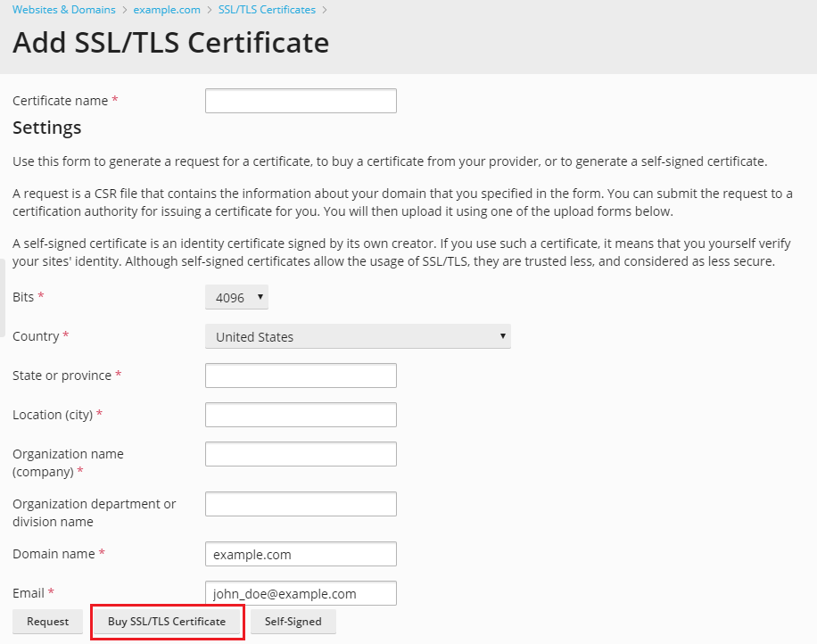Click the 'Certificate name' field label

[60, 101]
